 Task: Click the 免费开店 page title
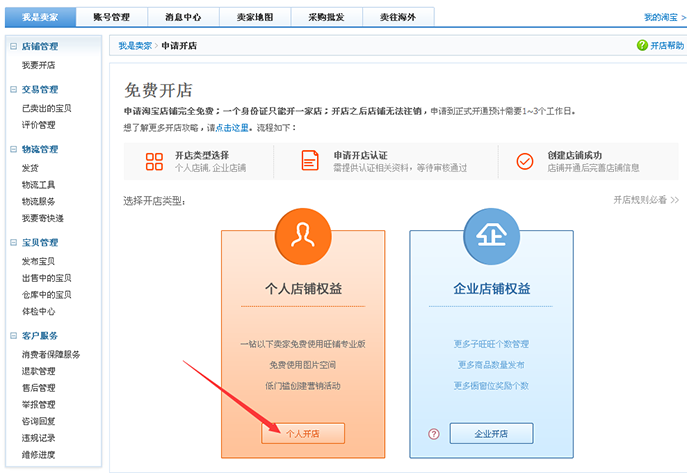click(158, 90)
